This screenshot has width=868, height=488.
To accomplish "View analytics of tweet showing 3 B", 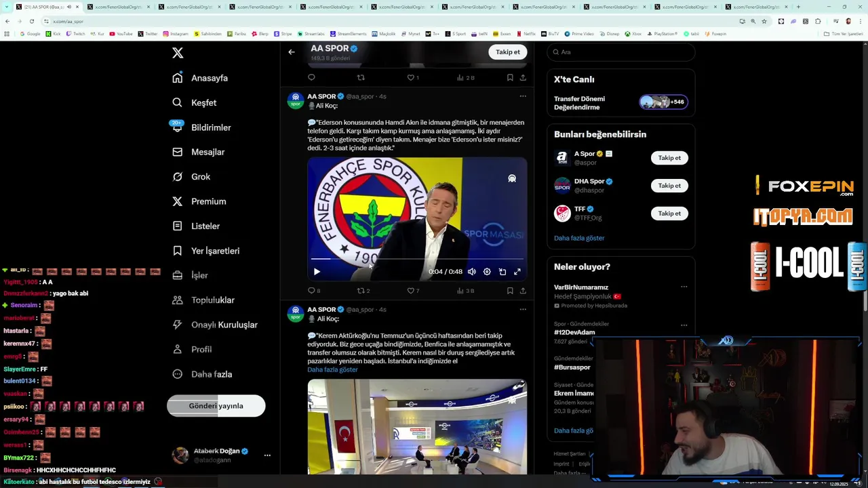I will (465, 291).
